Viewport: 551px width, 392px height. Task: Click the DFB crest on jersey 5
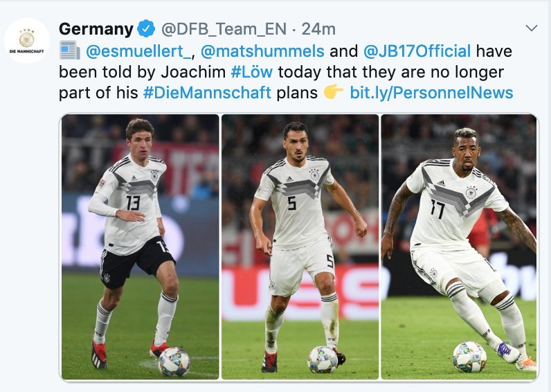[314, 175]
